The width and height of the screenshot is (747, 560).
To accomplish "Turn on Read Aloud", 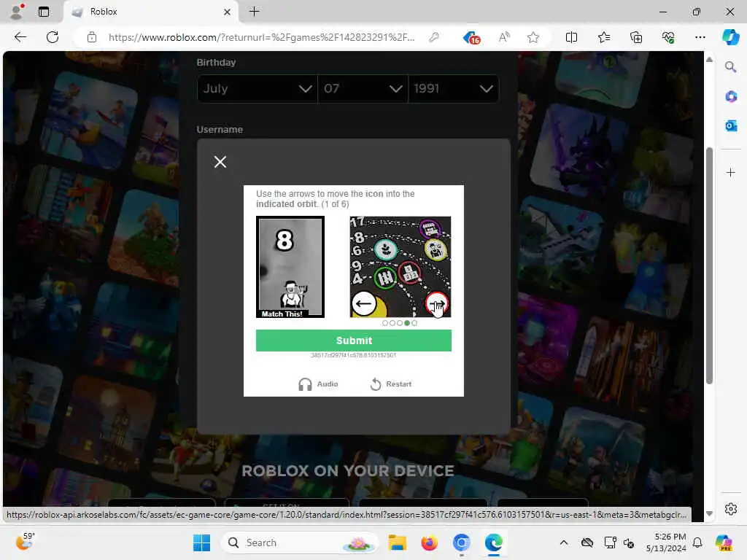I will [504, 37].
